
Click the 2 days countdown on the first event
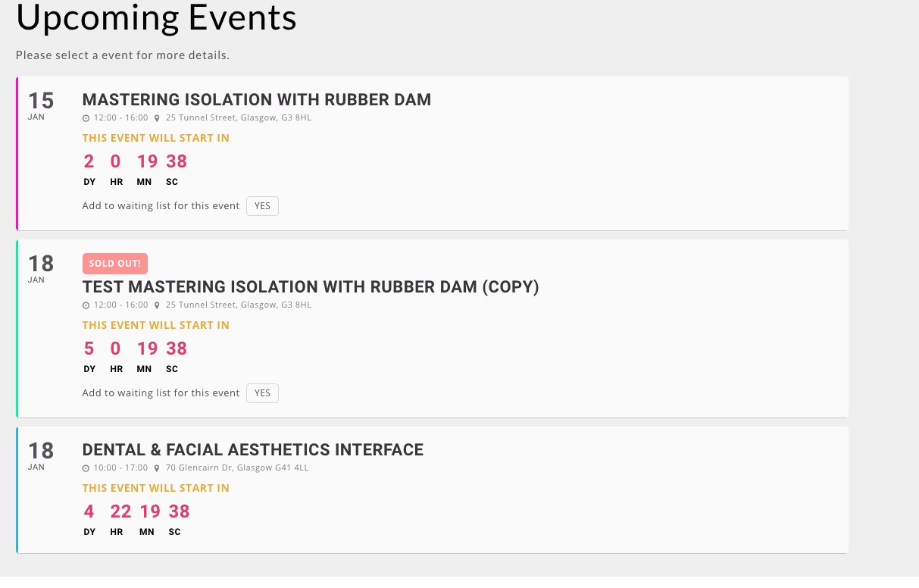(x=89, y=161)
